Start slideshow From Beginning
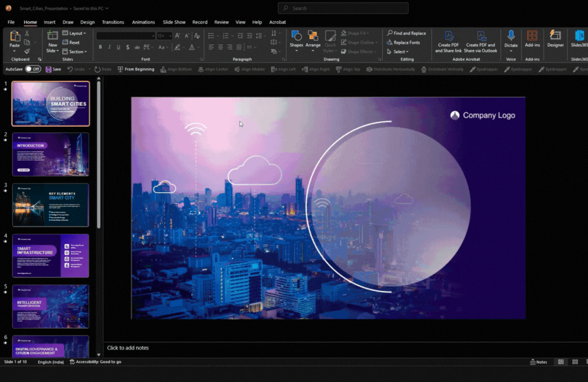The height and width of the screenshot is (382, 588). coord(136,69)
